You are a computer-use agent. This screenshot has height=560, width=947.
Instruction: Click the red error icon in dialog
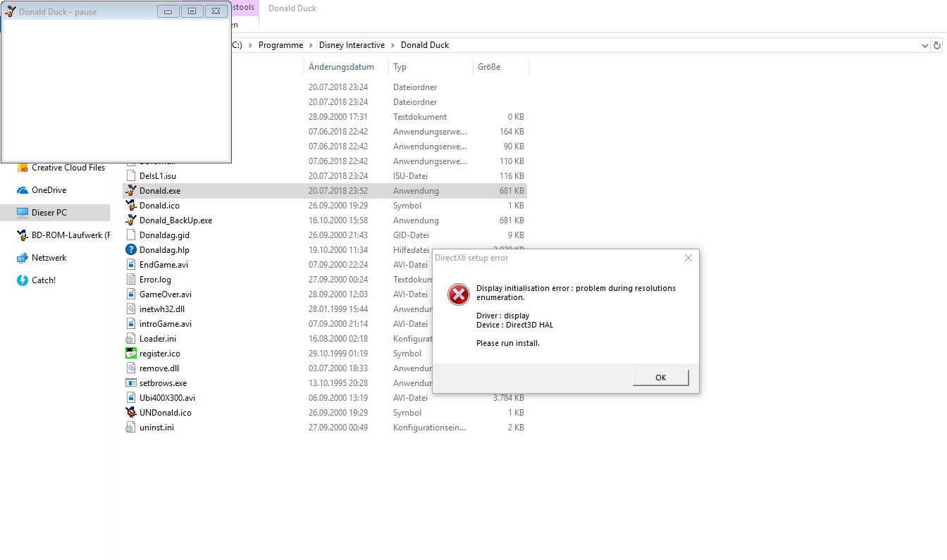(458, 294)
